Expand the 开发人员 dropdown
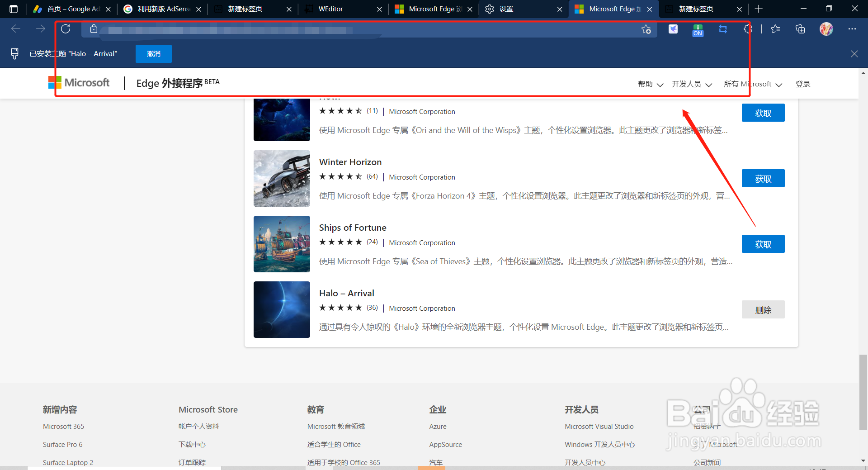Screen dimensions: 868x470 pyautogui.click(x=692, y=84)
